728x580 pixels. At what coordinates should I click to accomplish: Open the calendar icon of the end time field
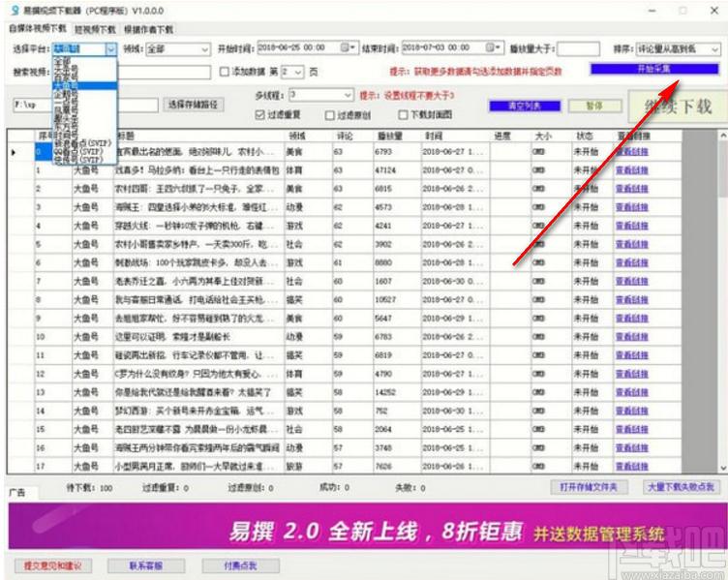(x=490, y=47)
